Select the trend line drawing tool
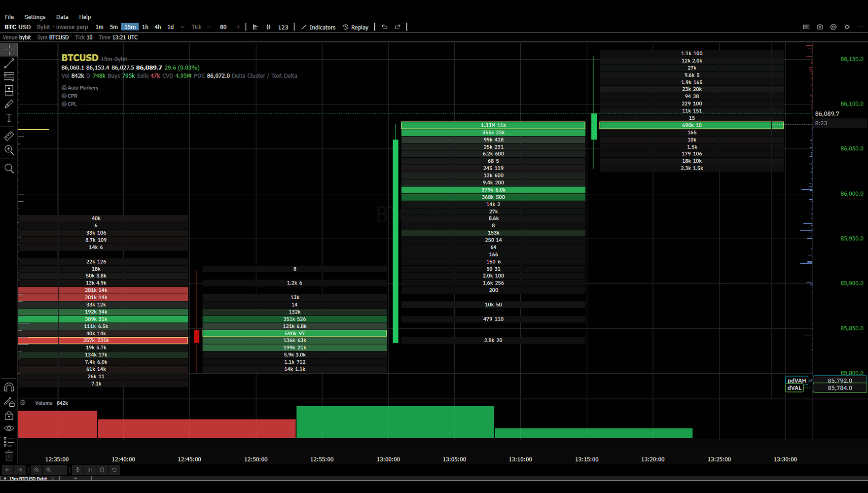This screenshot has width=868, height=493. pyautogui.click(x=9, y=64)
